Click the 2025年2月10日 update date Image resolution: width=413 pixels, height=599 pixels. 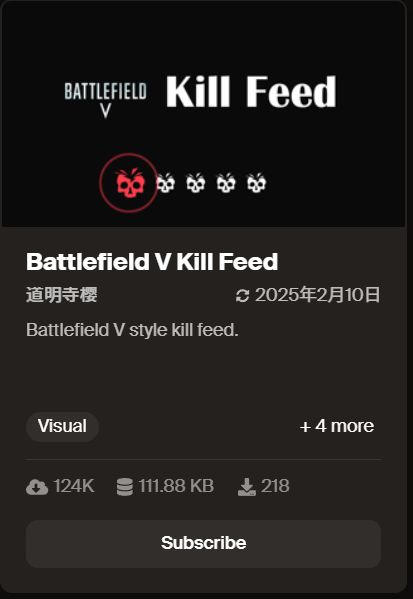coord(317,295)
